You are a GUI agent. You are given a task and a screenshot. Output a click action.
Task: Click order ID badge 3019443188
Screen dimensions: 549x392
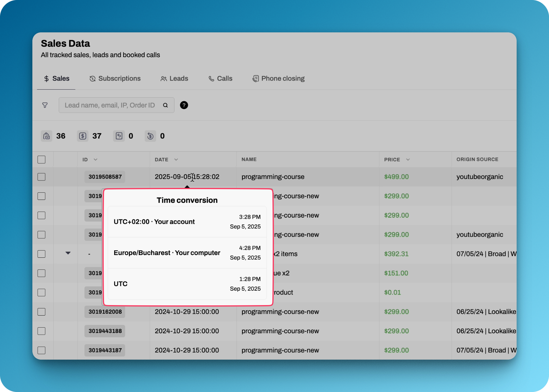pos(105,331)
